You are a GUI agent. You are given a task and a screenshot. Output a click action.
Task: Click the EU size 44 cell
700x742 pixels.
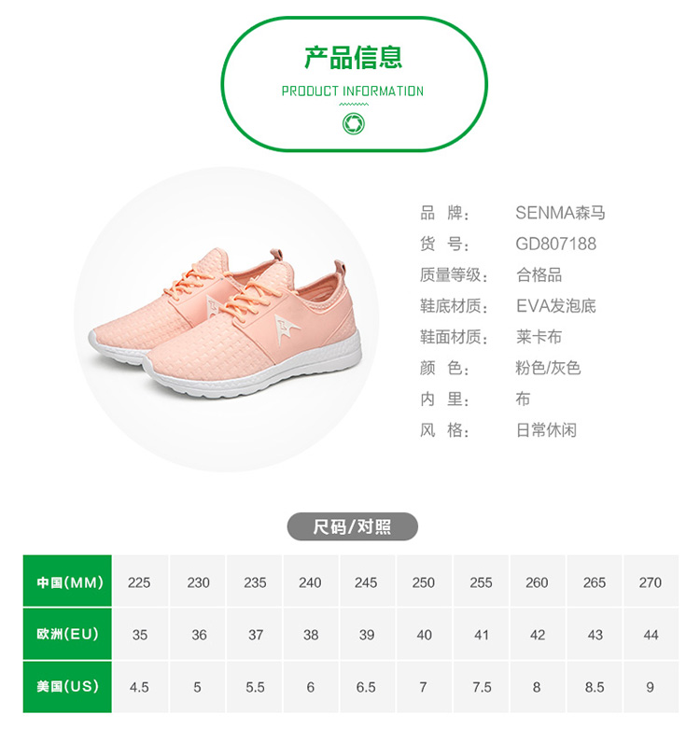click(651, 634)
